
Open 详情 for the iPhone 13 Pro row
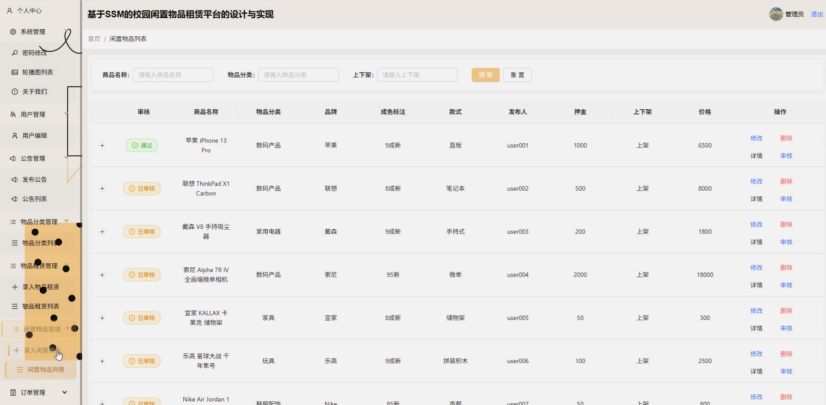(756, 156)
